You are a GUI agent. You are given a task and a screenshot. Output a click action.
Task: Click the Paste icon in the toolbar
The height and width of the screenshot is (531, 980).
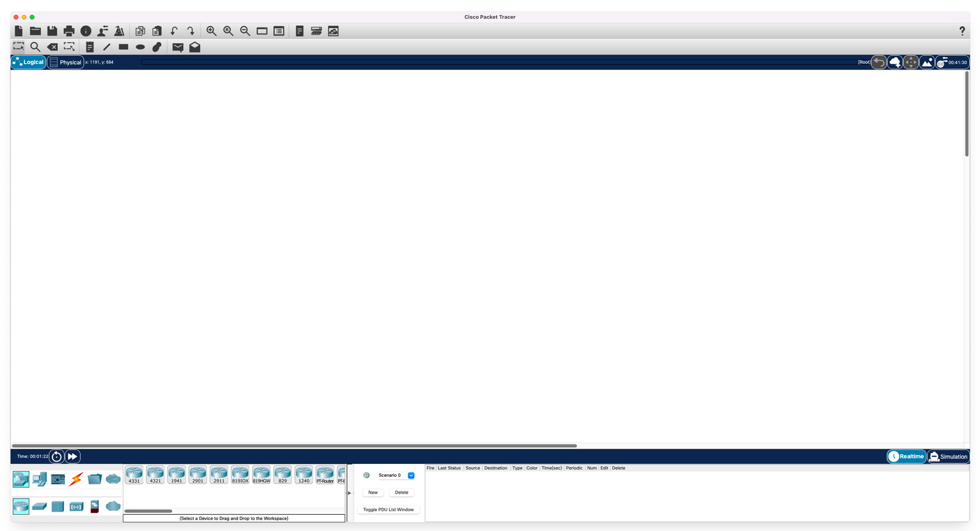157,31
